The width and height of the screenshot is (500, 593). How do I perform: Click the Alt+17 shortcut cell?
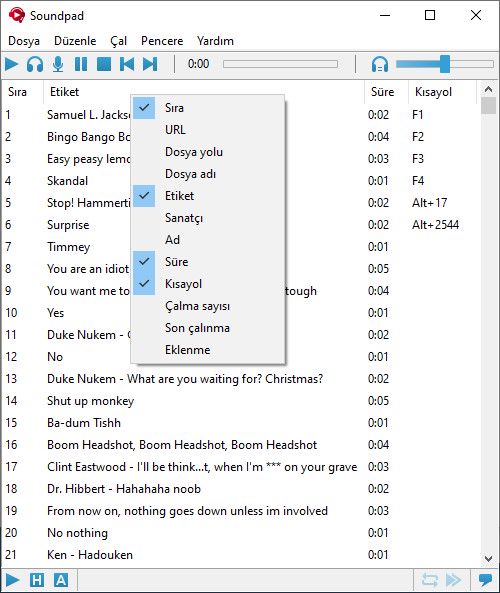click(429, 203)
